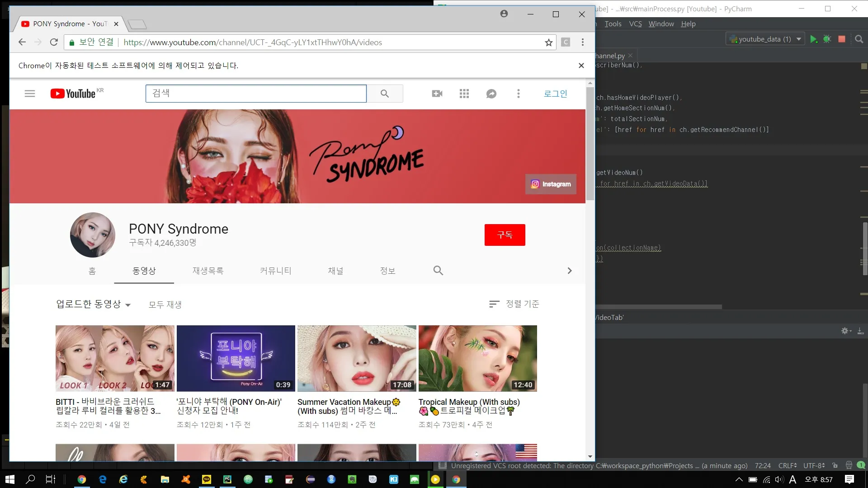Click the 로그인 sign-in link
This screenshot has width=868, height=488.
pos(555,94)
